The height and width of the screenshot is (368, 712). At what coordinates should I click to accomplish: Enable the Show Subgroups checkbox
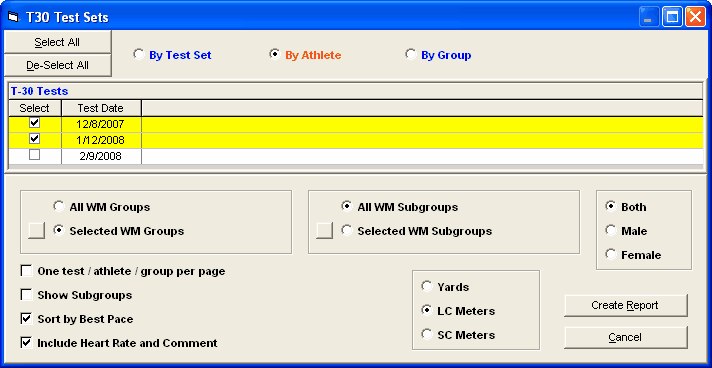pyautogui.click(x=26, y=295)
